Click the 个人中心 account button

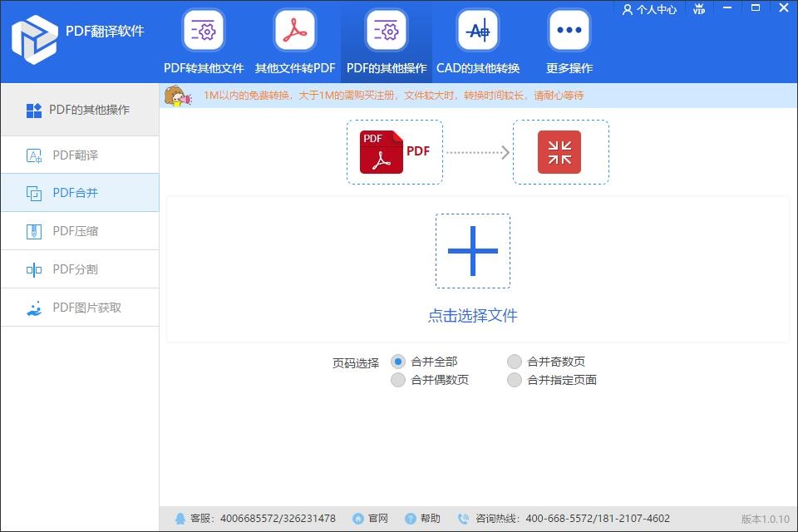649,9
